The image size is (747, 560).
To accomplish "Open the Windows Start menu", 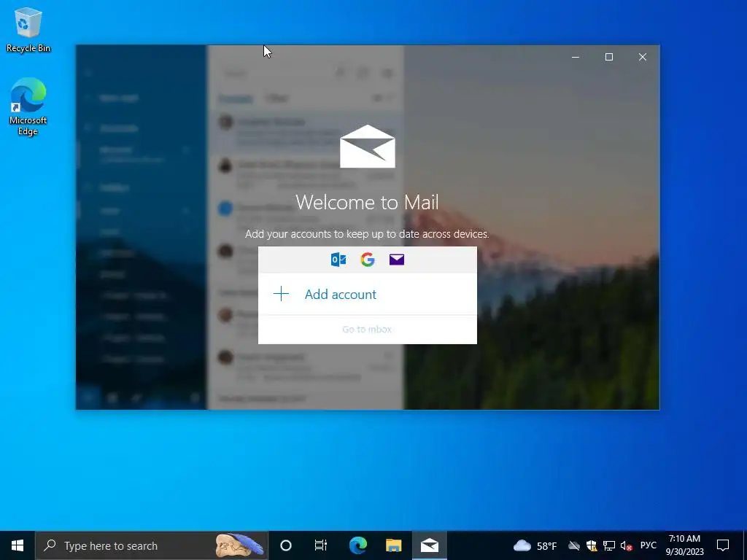I will click(x=18, y=545).
